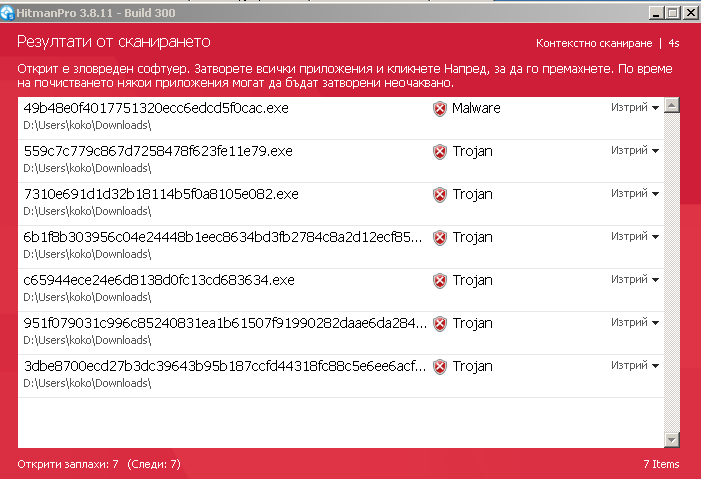Click the red shield icon beside Malware
The width and height of the screenshot is (701, 479).
[440, 109]
